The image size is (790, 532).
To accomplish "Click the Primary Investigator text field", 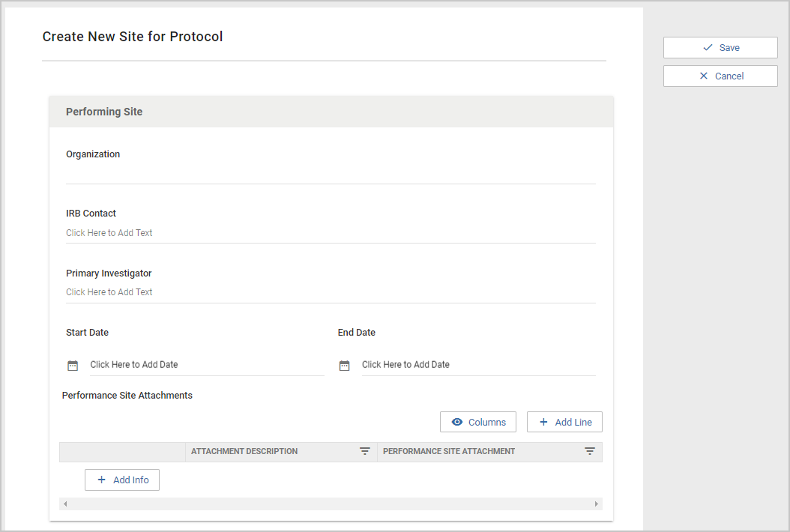I will click(x=331, y=293).
